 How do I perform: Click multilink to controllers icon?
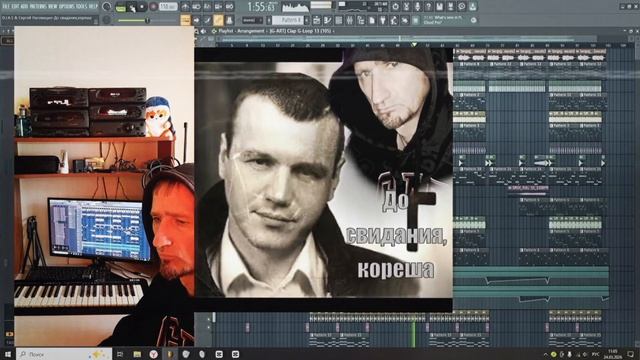point(229,20)
